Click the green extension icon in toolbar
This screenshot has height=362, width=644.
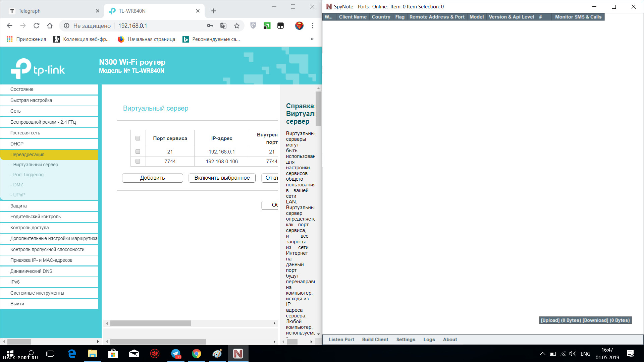click(x=267, y=26)
